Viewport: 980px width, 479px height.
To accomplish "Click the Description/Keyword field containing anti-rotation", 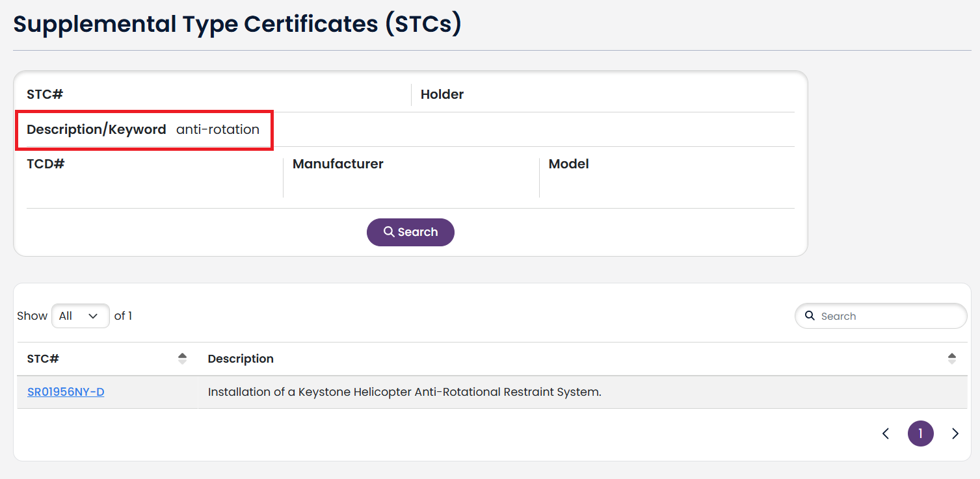I will click(x=217, y=129).
